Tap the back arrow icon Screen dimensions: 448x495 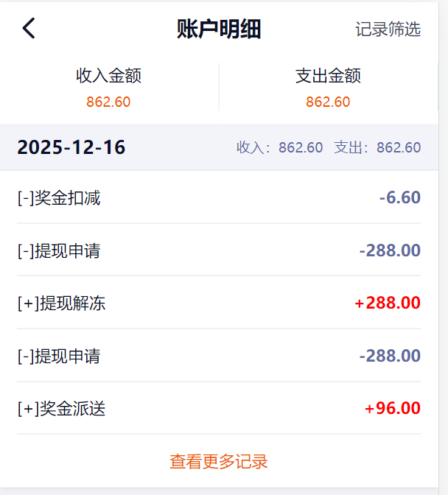coord(29,29)
